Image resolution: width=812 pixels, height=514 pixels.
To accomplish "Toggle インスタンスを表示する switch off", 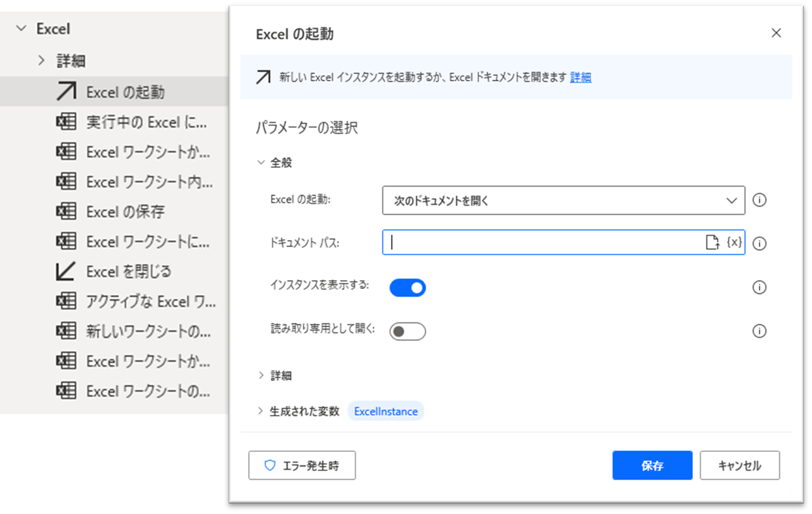I will (408, 288).
